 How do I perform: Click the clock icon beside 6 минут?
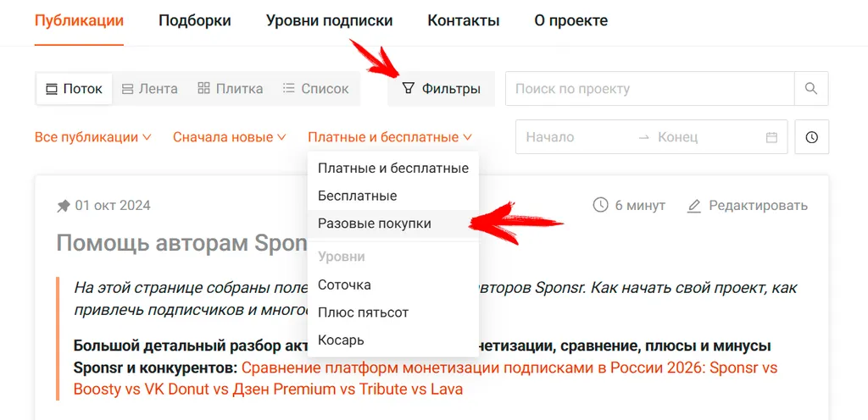pyautogui.click(x=600, y=206)
